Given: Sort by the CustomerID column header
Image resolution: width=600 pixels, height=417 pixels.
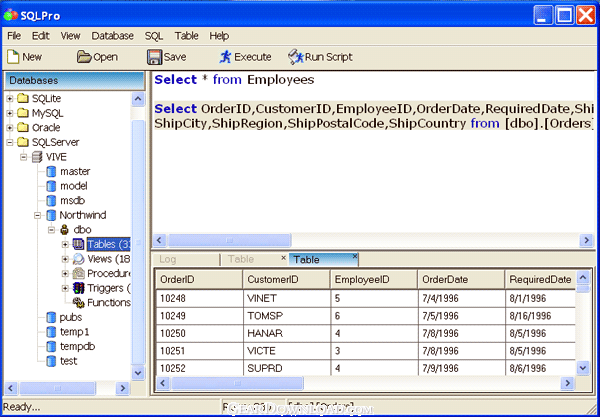Looking at the screenshot, I should [x=286, y=279].
